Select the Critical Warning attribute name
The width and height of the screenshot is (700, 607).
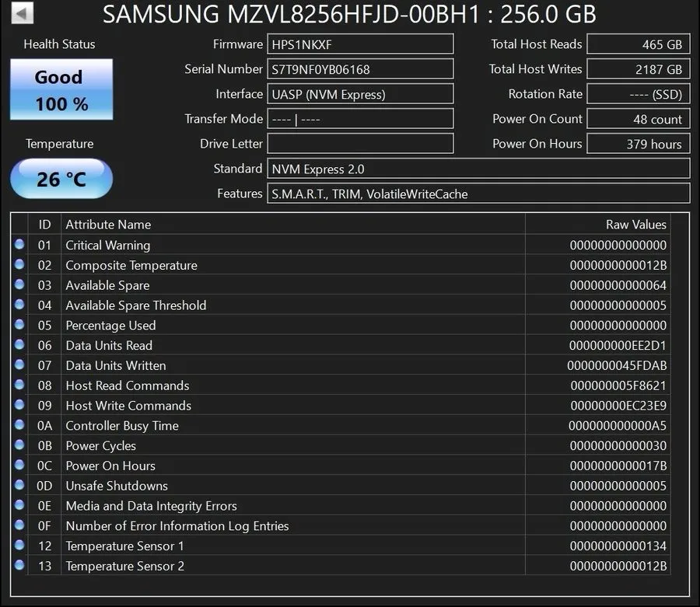(108, 246)
